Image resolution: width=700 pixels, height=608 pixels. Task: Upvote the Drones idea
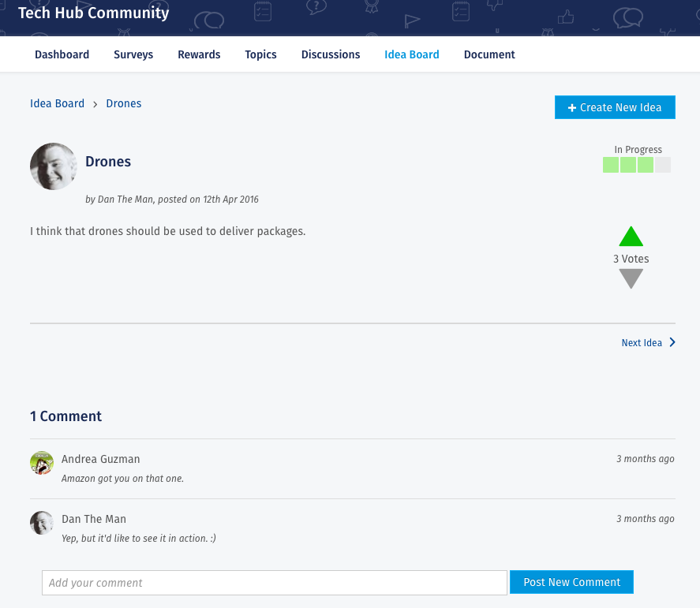click(631, 236)
